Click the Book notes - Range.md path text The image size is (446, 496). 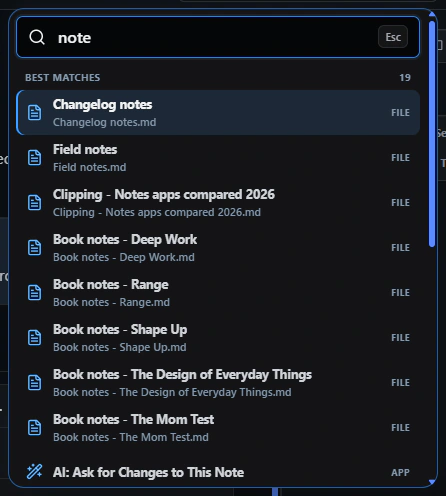click(x=111, y=302)
